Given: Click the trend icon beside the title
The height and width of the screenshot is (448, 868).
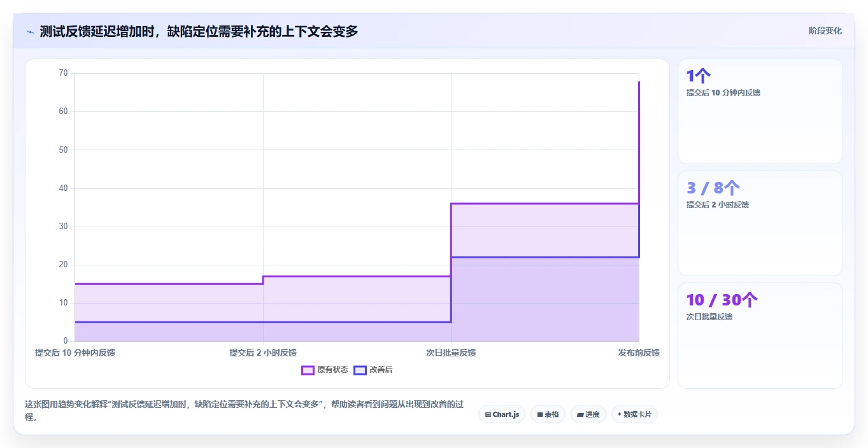Looking at the screenshot, I should [x=30, y=31].
